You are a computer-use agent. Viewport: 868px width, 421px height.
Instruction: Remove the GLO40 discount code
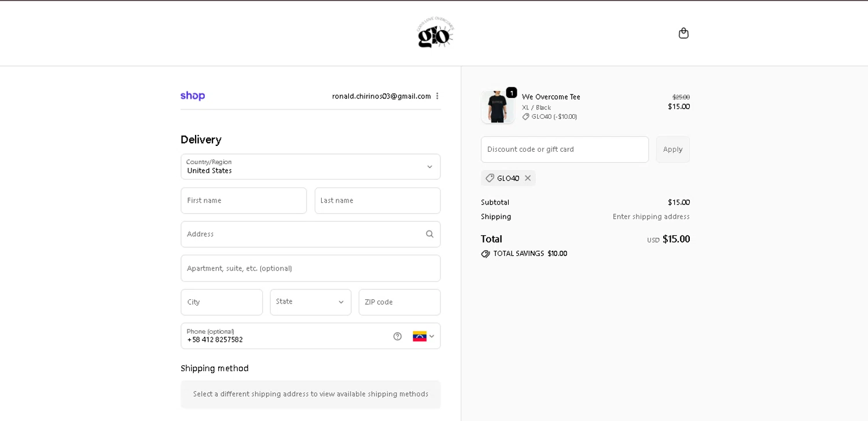click(528, 178)
